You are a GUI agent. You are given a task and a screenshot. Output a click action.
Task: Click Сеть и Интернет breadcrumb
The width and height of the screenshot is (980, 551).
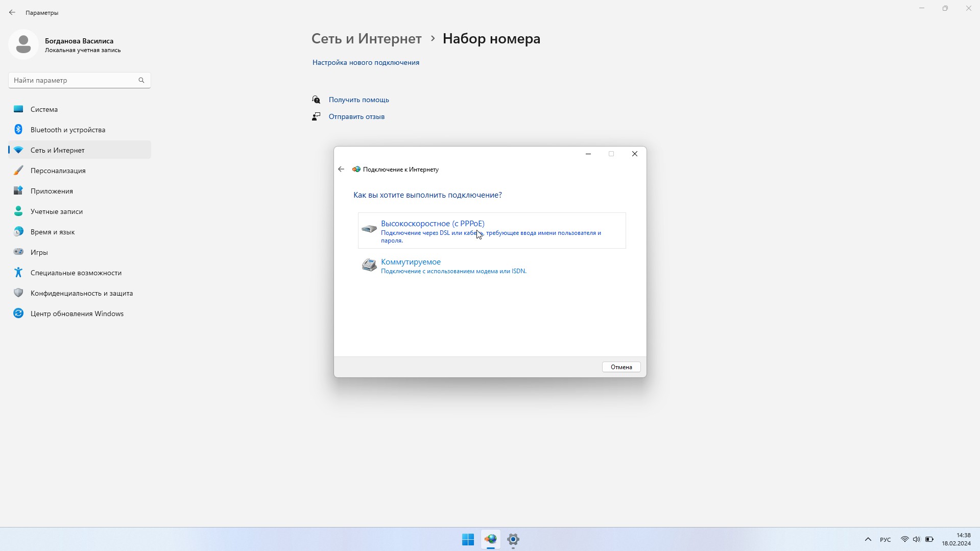[x=366, y=39]
